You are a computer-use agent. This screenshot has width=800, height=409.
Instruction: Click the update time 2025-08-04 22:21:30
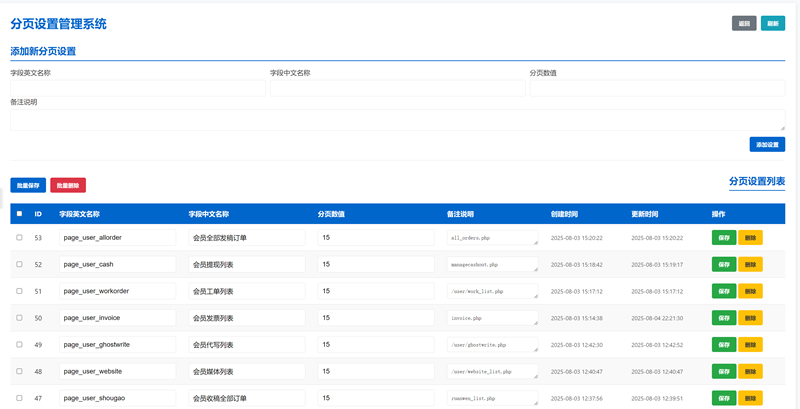click(x=657, y=318)
